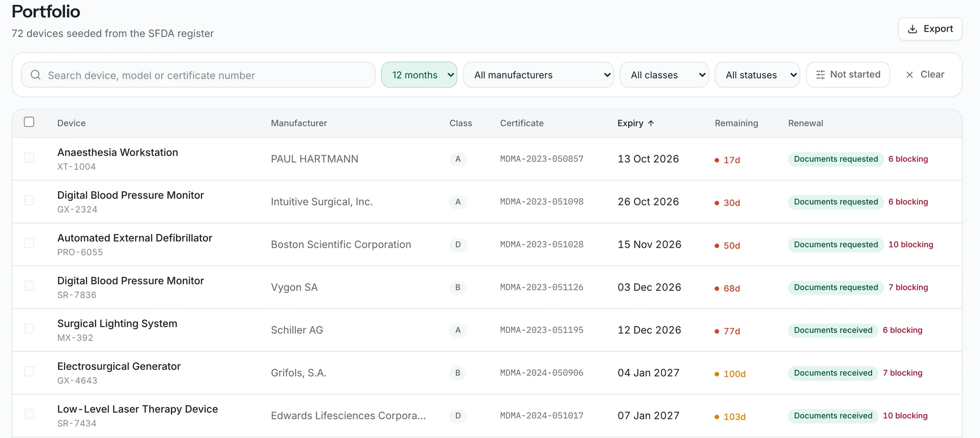The image size is (980, 438).
Task: Check the Automated External Defibrillator row checkbox
Action: [29, 243]
